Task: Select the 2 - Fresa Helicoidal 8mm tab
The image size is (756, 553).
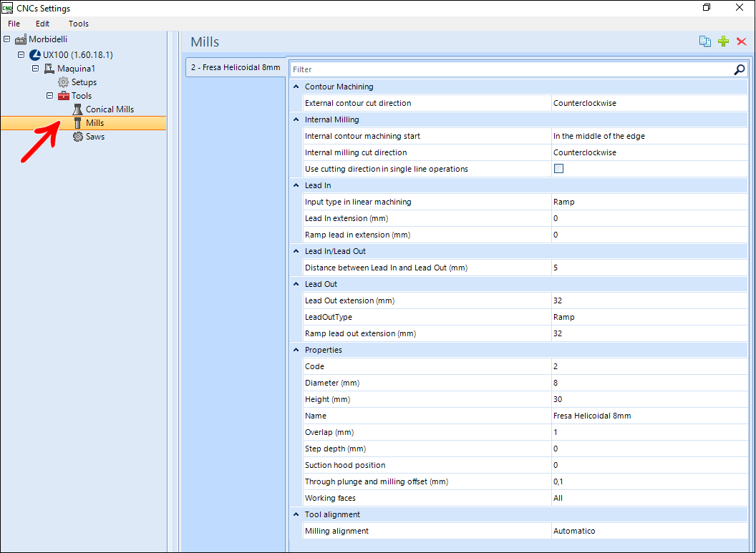Action: [x=236, y=67]
